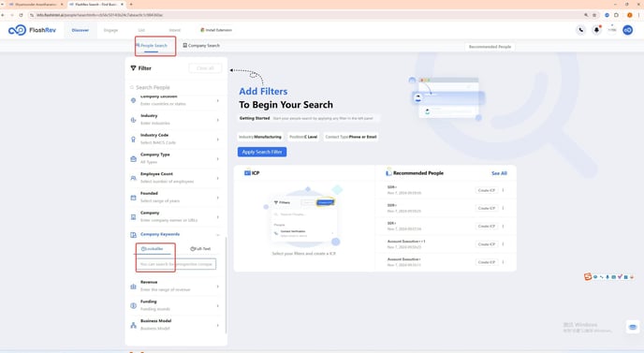Click the browser reload button
The height and width of the screenshot is (353, 644).
point(21,15)
